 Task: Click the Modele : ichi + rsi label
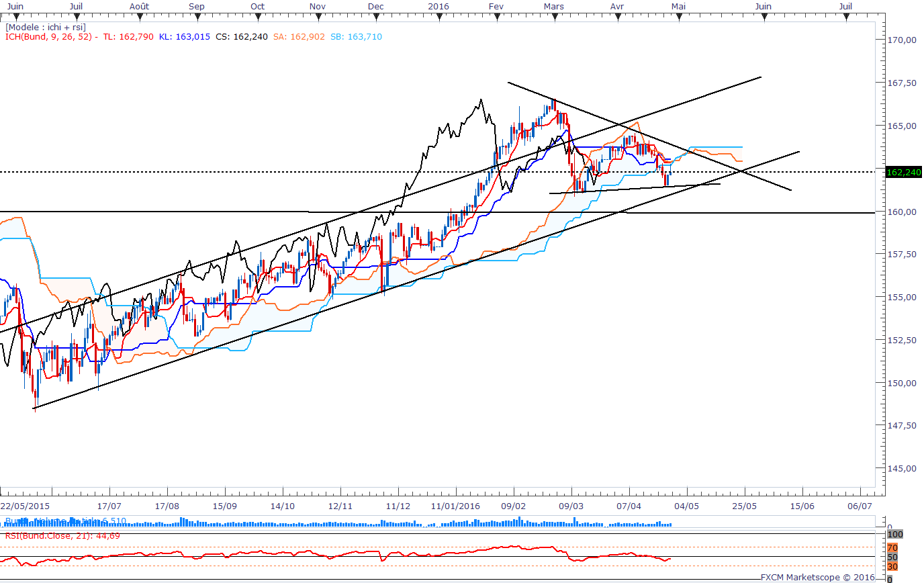coord(45,27)
